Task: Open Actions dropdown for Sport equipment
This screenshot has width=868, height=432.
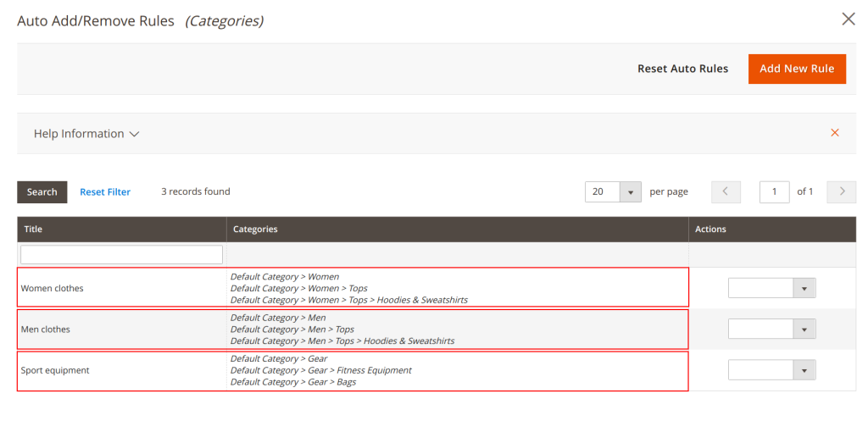Action: pyautogui.click(x=771, y=370)
